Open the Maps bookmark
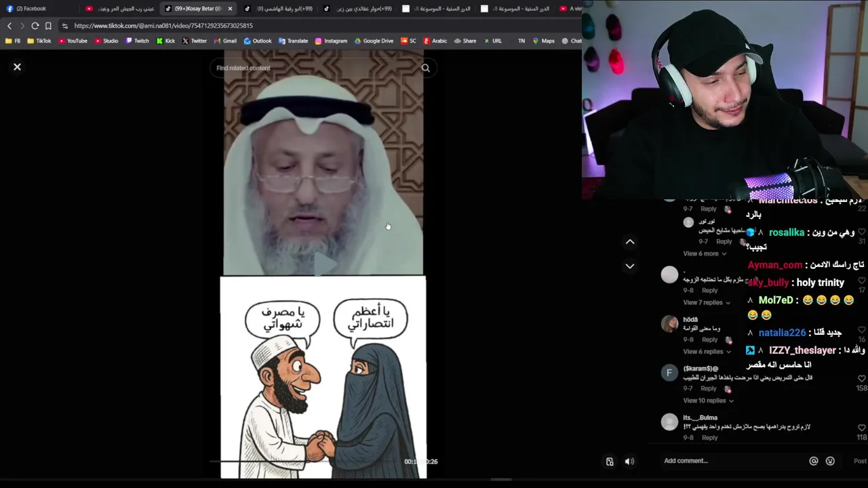 (x=543, y=41)
